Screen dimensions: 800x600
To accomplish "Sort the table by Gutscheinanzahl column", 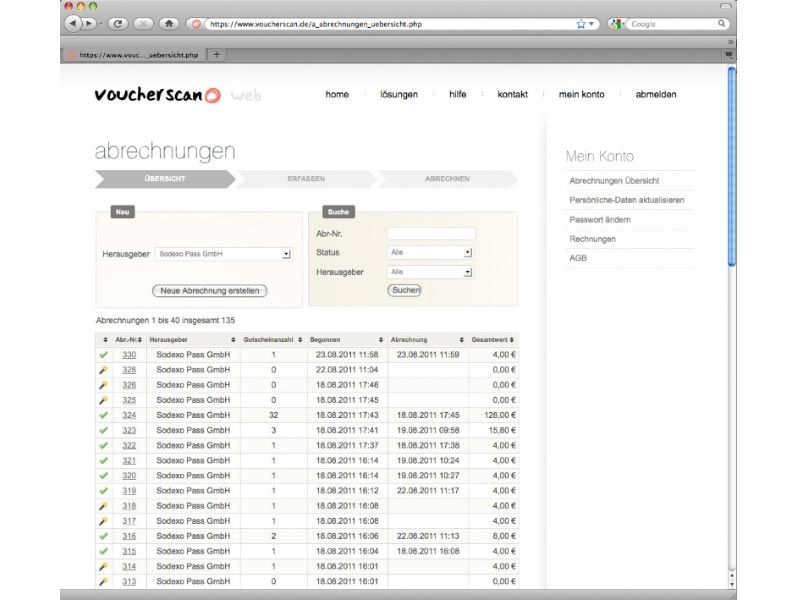I will pos(273,340).
